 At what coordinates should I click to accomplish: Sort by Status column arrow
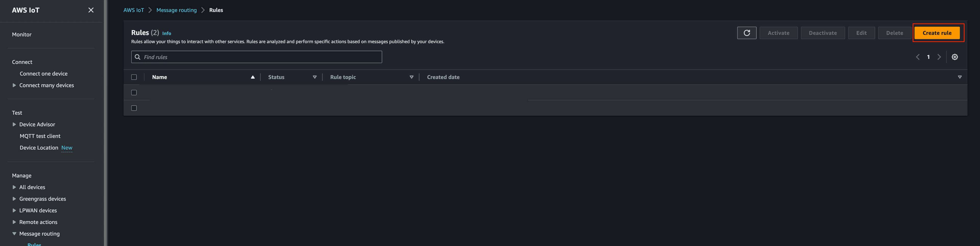[315, 77]
